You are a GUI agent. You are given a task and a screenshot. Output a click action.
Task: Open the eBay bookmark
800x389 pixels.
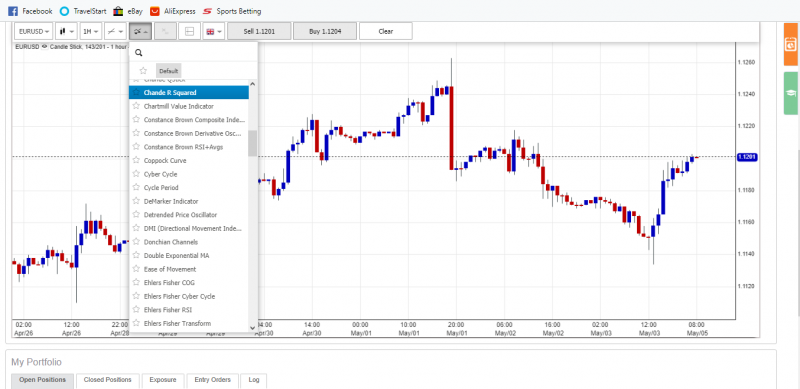point(128,11)
